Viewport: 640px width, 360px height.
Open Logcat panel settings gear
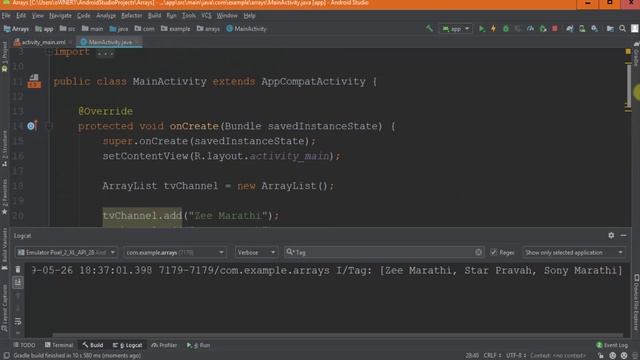[x=611, y=235]
